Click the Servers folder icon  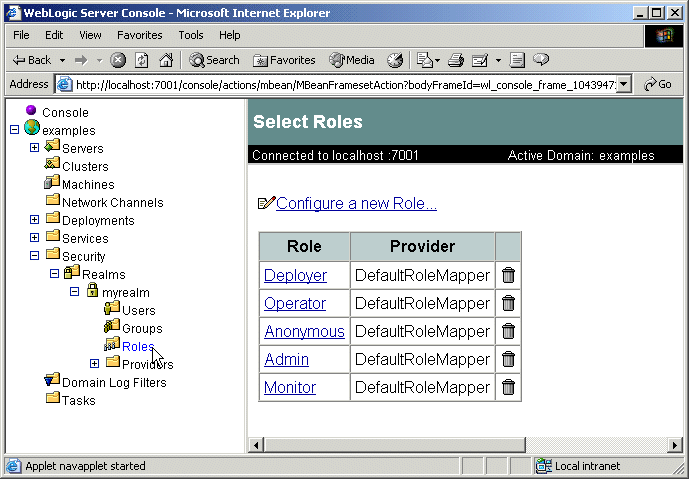point(52,145)
